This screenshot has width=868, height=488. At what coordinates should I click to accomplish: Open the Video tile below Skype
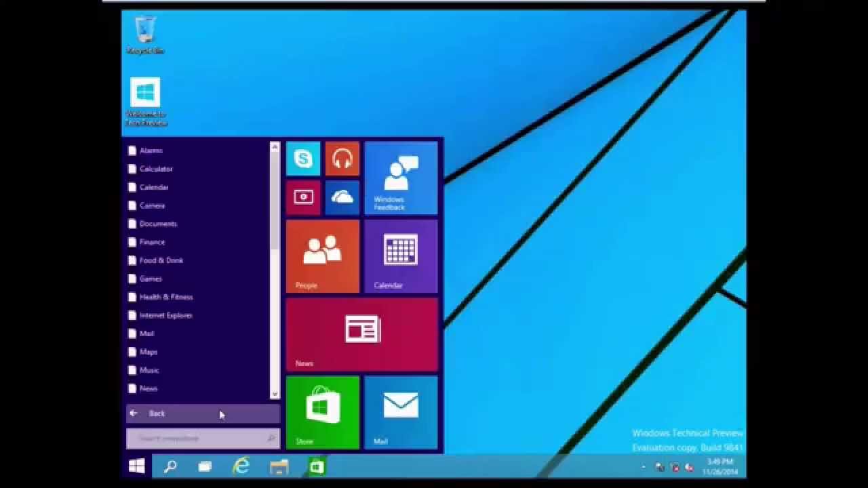pos(303,197)
